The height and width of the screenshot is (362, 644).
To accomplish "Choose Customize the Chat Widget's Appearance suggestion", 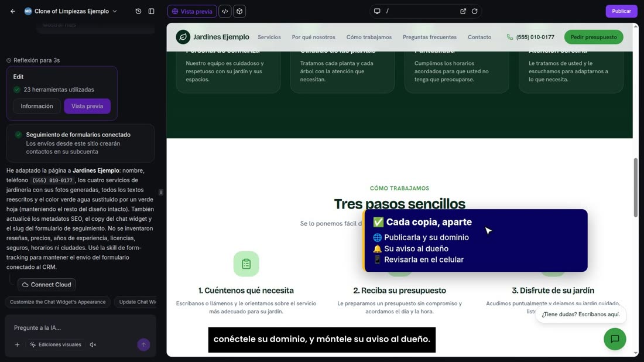I will pyautogui.click(x=57, y=302).
